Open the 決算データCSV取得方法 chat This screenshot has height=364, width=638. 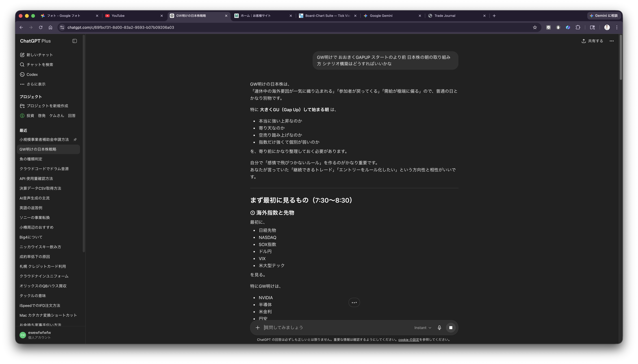tap(49, 188)
